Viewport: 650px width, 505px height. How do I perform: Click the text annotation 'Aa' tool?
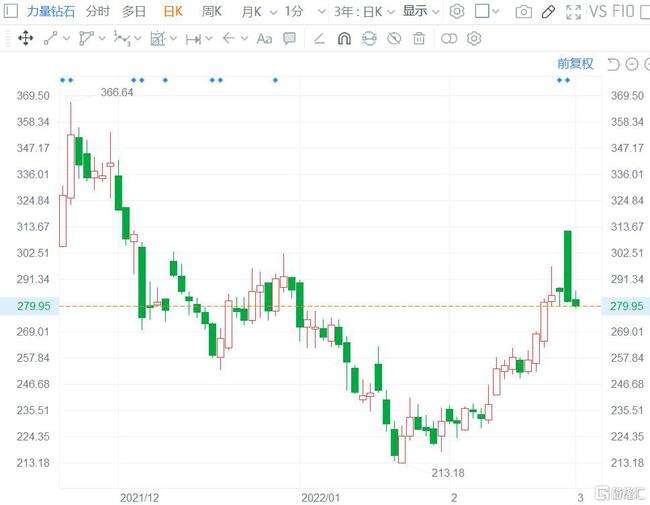click(x=264, y=39)
